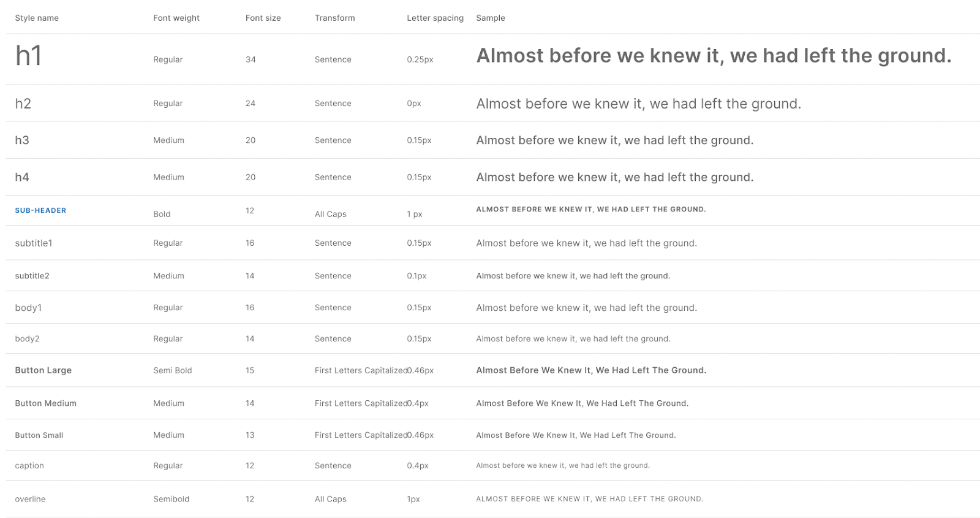Click the Font weight column header
This screenshot has width=980, height=518.
[176, 18]
